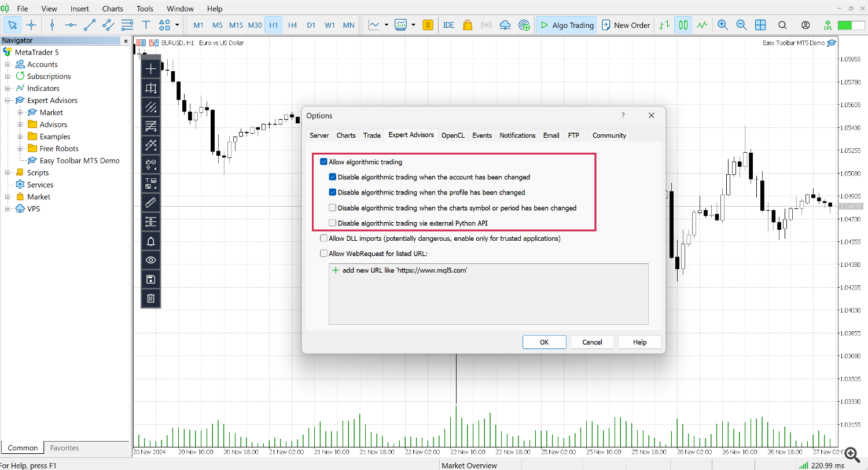Uncheck disable trading when account changed
This screenshot has height=470, width=868.
pos(333,177)
